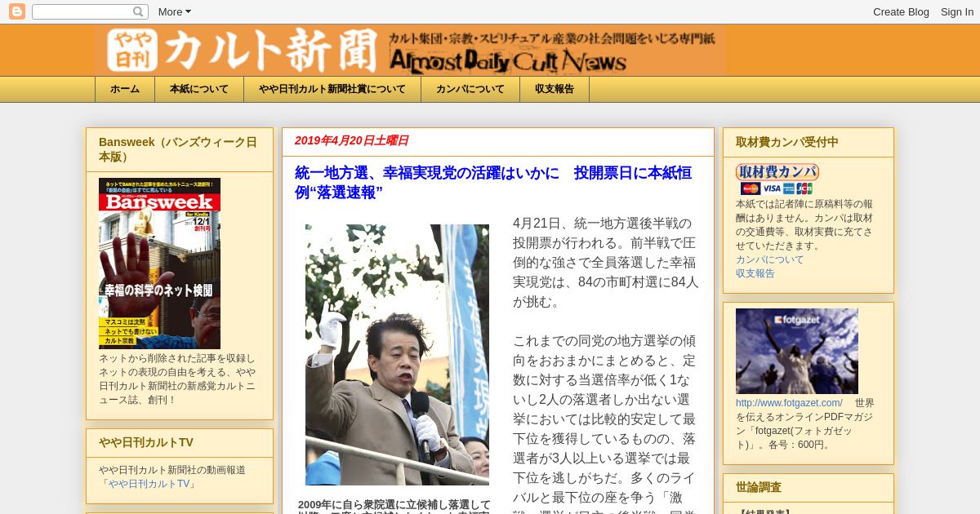The height and width of the screenshot is (514, 980).
Task: Click the fotgazet promotional image
Action: tap(797, 351)
